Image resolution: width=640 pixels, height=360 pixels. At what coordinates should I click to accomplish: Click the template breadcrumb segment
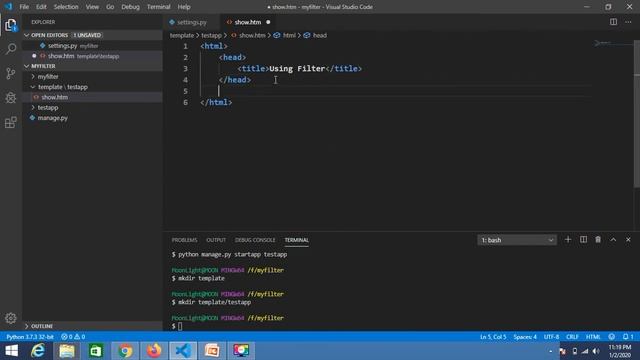182,36
